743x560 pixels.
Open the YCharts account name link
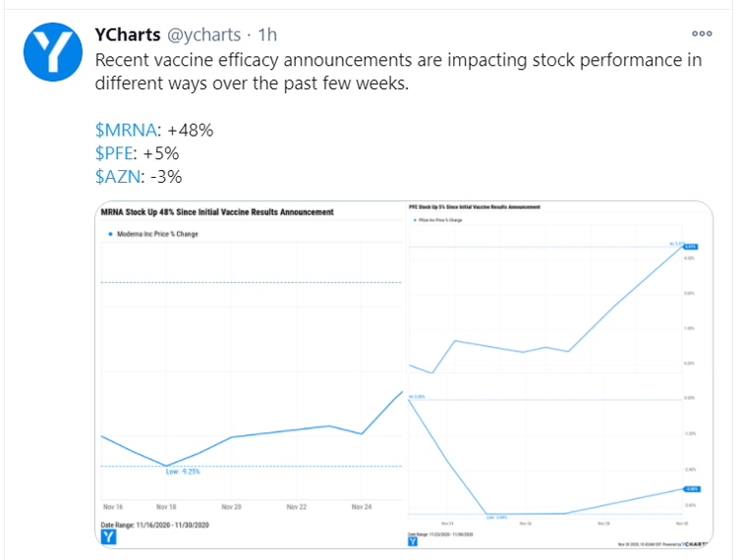128,33
